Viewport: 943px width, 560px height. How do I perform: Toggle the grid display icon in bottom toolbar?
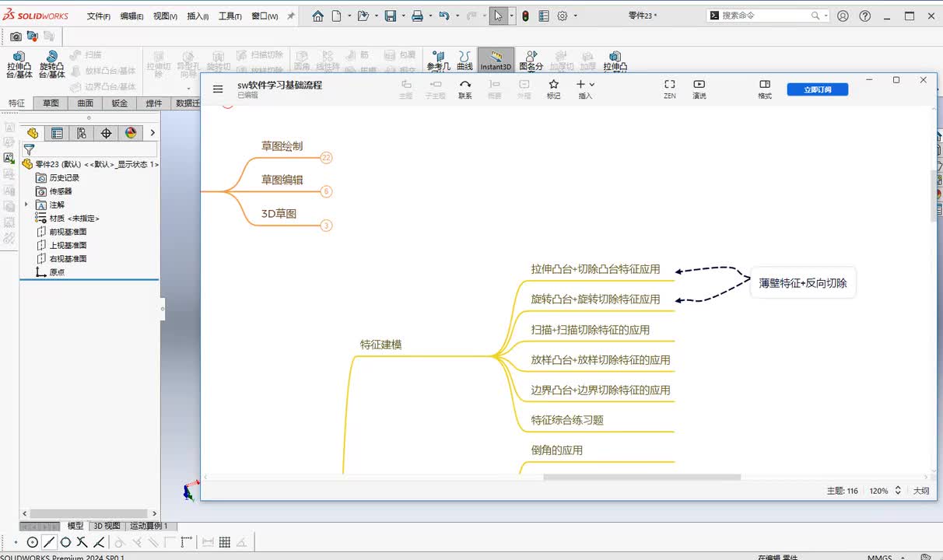225,543
